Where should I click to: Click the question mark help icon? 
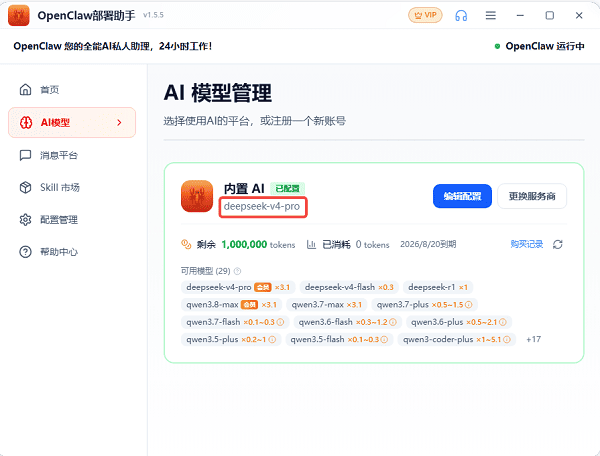click(x=25, y=252)
